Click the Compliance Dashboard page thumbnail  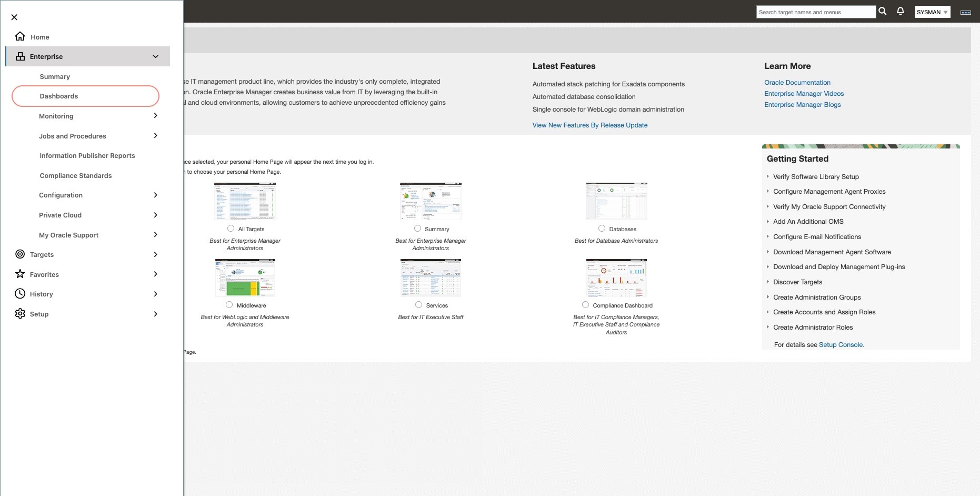click(616, 277)
